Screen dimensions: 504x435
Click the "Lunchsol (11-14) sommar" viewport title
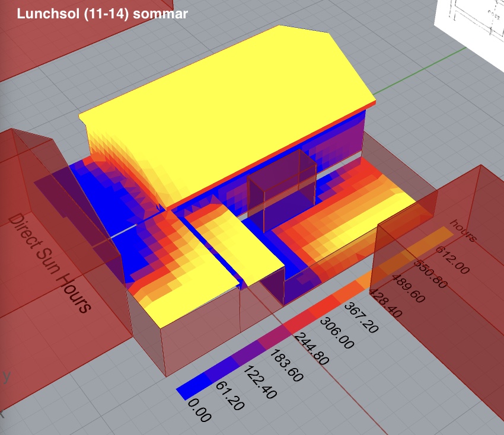[103, 12]
